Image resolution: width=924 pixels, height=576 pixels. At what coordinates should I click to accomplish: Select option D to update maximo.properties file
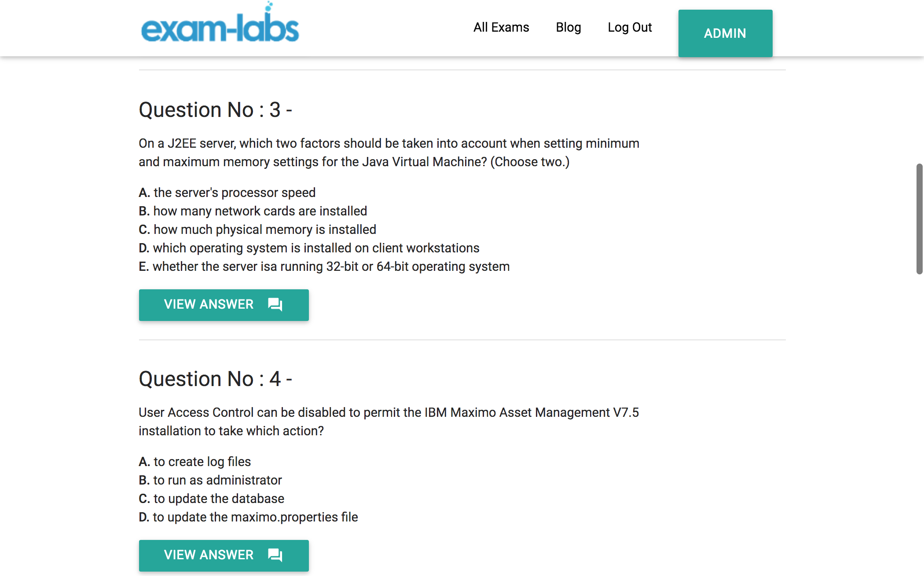point(248,517)
